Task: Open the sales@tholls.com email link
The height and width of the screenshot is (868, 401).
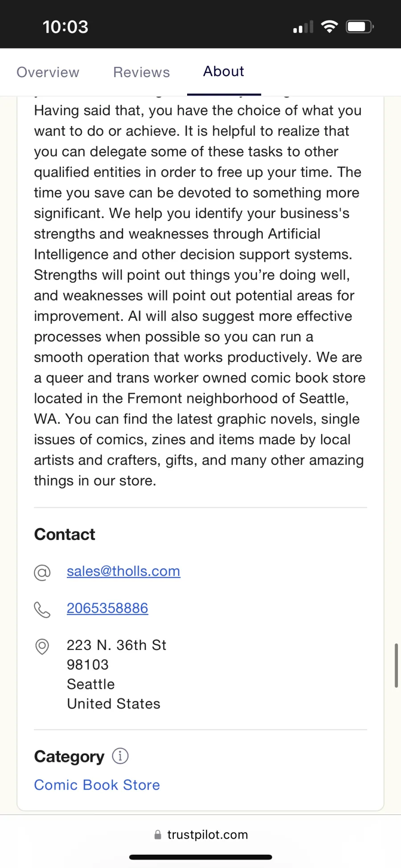Action: click(x=123, y=571)
